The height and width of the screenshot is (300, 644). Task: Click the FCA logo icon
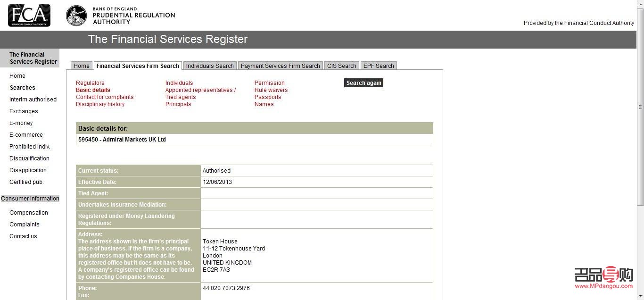[x=29, y=15]
